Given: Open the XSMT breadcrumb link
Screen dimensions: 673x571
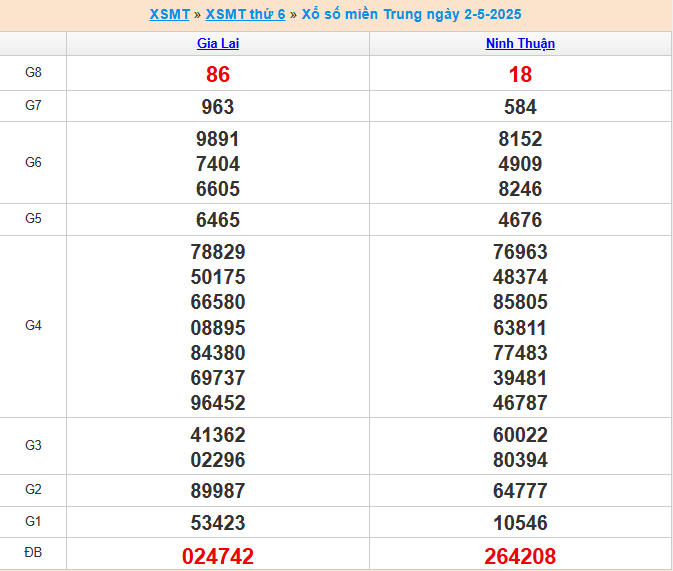Looking at the screenshot, I should point(170,14).
